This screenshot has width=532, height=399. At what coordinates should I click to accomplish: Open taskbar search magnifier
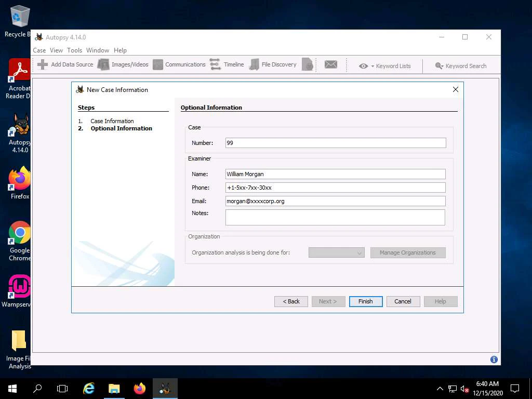click(x=37, y=389)
